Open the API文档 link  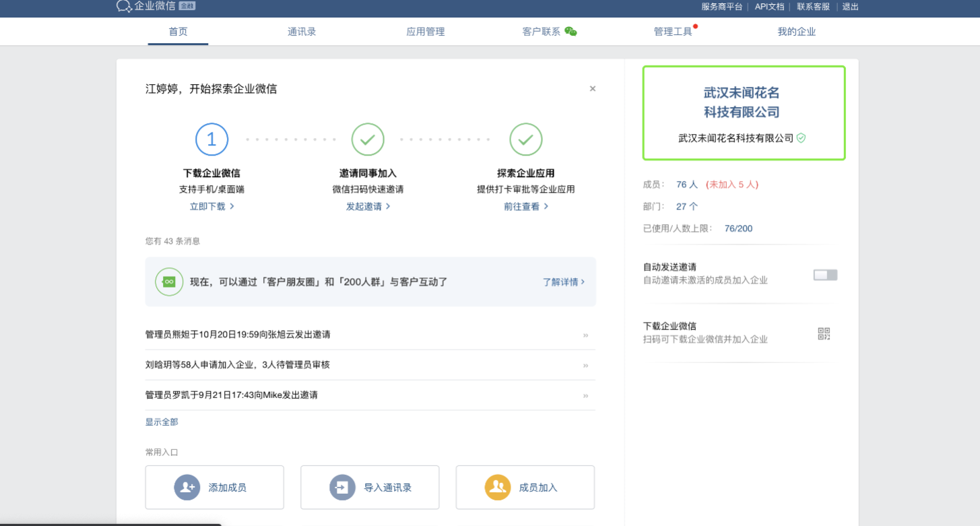(769, 6)
